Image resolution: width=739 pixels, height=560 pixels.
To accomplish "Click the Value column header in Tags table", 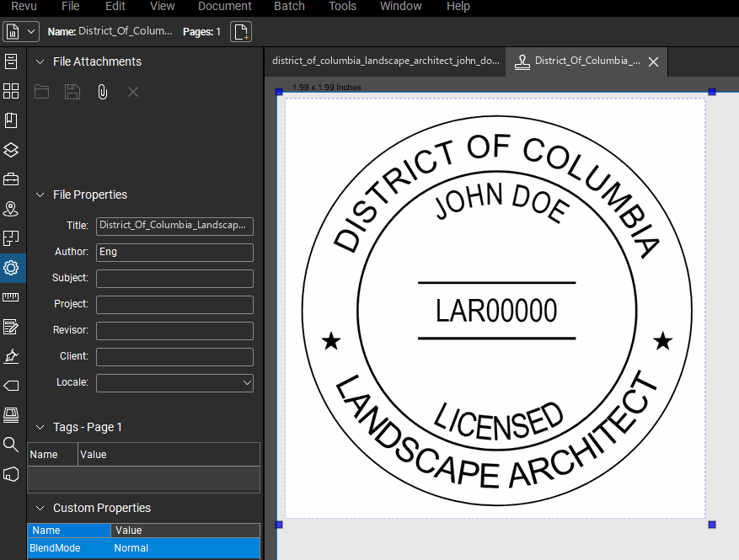I will [169, 455].
